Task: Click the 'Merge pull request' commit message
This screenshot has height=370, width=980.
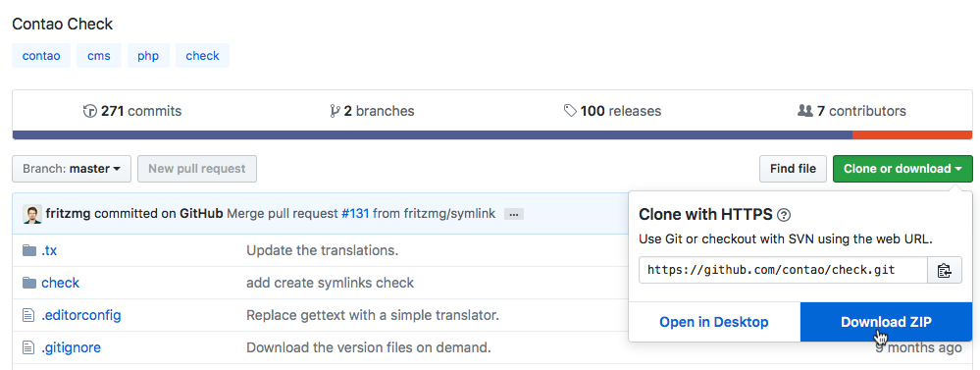Action: click(283, 214)
